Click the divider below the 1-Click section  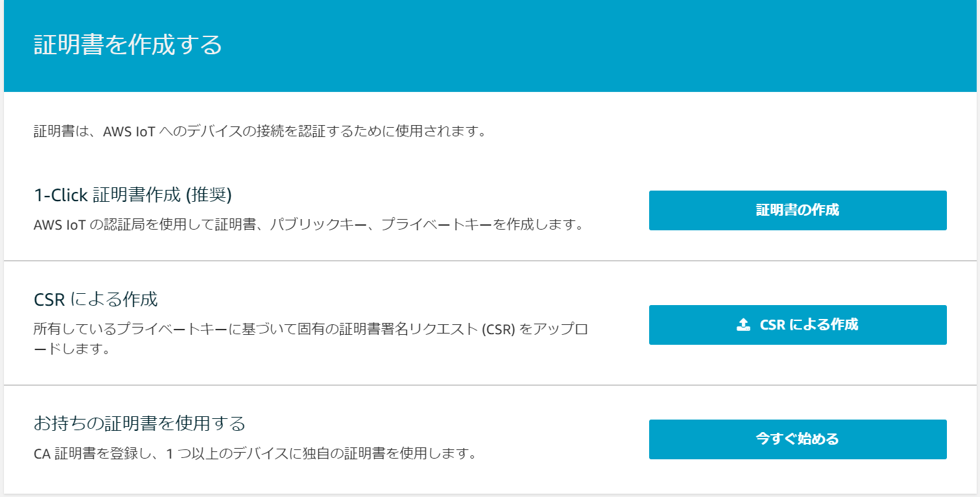(x=490, y=261)
